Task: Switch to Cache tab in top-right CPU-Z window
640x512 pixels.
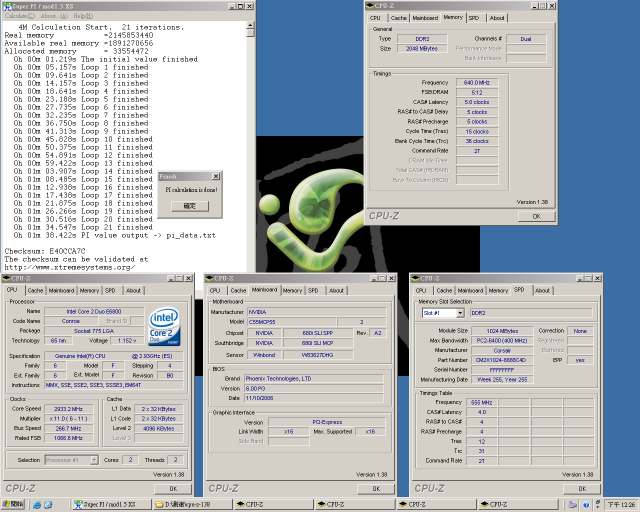Action: [x=398, y=18]
